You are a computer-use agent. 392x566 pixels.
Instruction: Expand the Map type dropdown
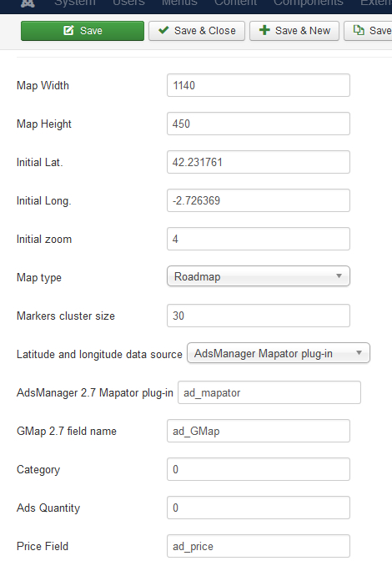coord(259,276)
